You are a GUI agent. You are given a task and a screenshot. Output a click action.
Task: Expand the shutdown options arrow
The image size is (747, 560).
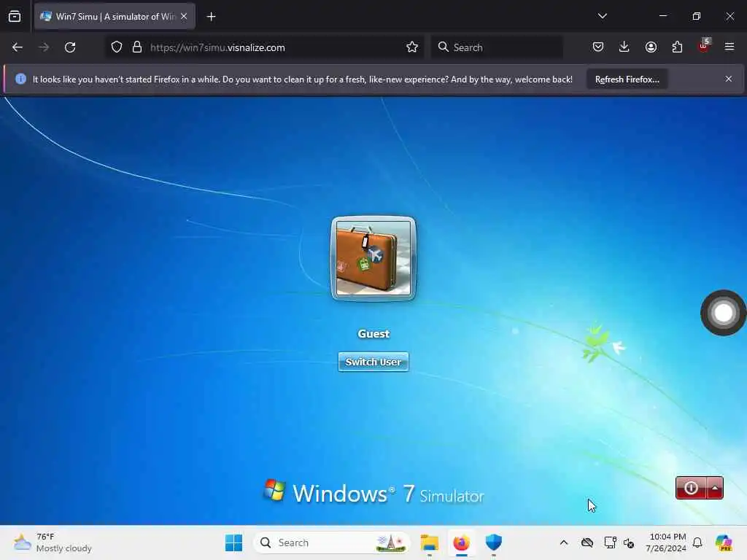[715, 488]
